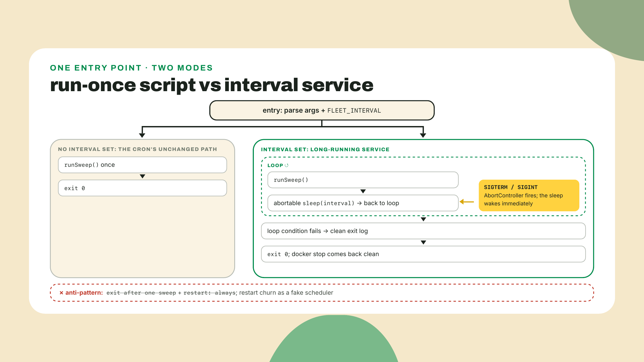Screen dimensions: 644x362
Task: Select 'AbortController fires; the sleep wakes immediately' text
Action: click(x=524, y=200)
